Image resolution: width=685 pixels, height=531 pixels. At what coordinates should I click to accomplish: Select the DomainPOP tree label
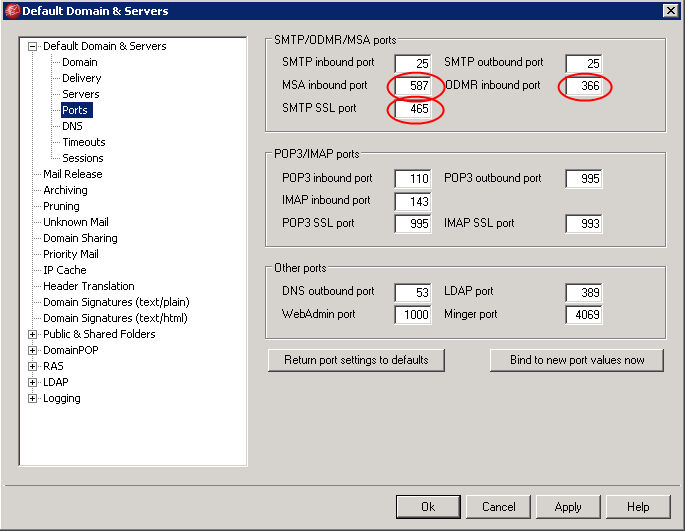pos(71,351)
